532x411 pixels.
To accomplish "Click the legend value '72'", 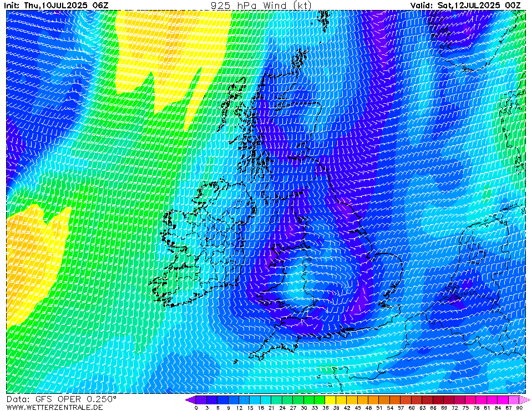I will tap(455, 408).
